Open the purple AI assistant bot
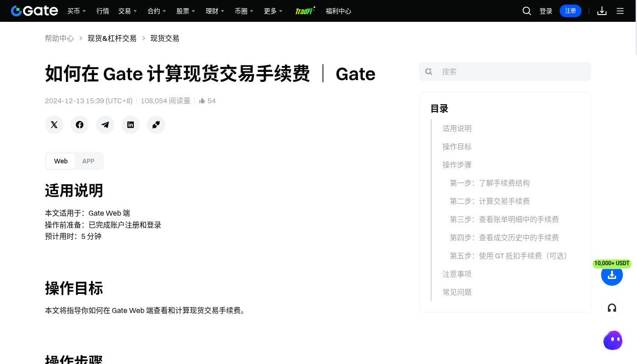The image size is (637, 364). click(x=612, y=340)
